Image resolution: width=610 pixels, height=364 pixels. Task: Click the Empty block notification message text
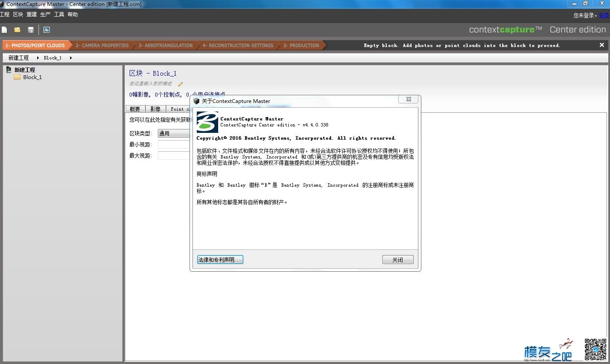(x=462, y=45)
